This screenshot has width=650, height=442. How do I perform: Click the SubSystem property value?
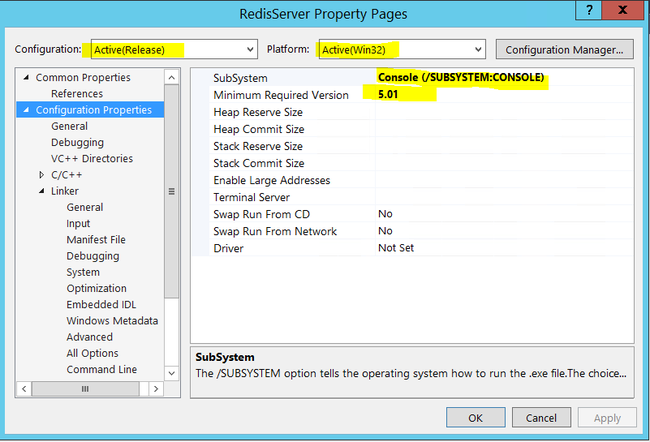pyautogui.click(x=460, y=78)
